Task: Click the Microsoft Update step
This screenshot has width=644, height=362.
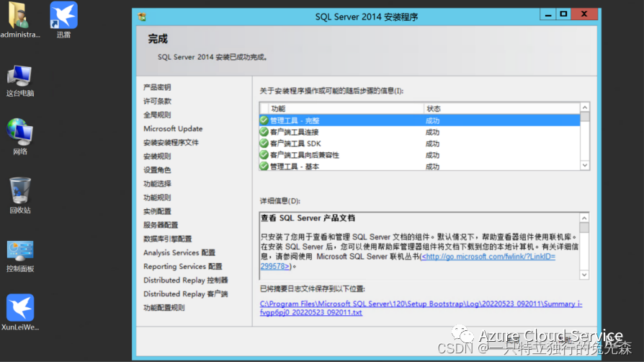Action: [x=173, y=128]
